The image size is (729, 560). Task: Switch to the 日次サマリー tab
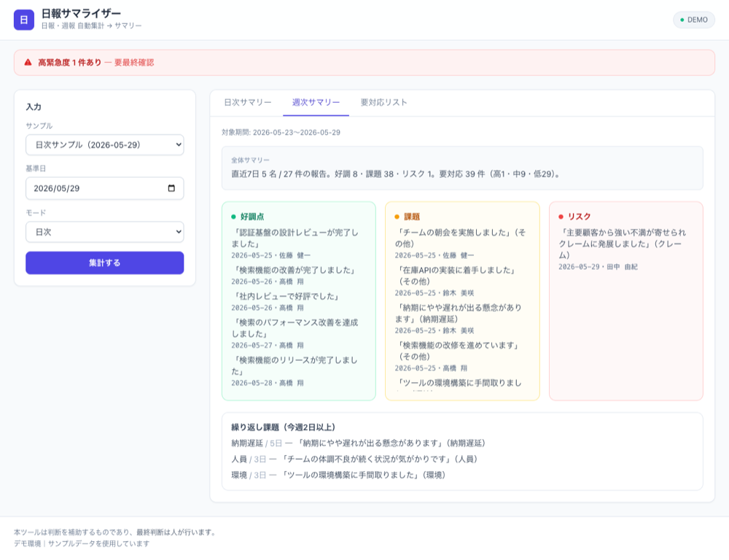(248, 103)
